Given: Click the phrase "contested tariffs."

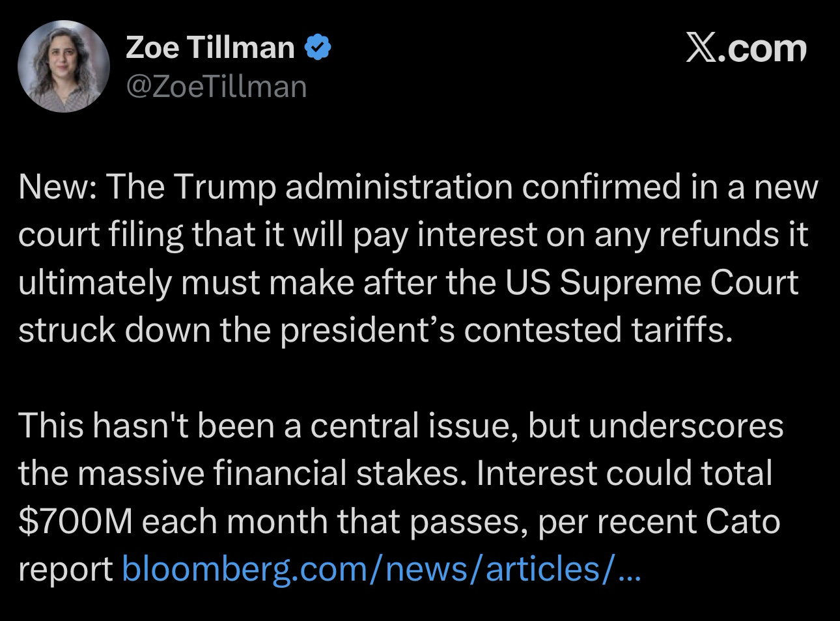Looking at the screenshot, I should pyautogui.click(x=598, y=330).
